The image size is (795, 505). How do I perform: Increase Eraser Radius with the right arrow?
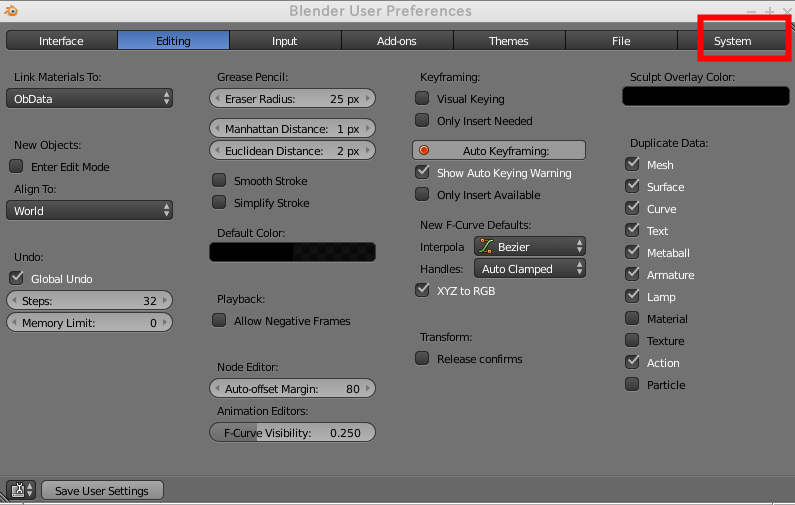point(368,98)
